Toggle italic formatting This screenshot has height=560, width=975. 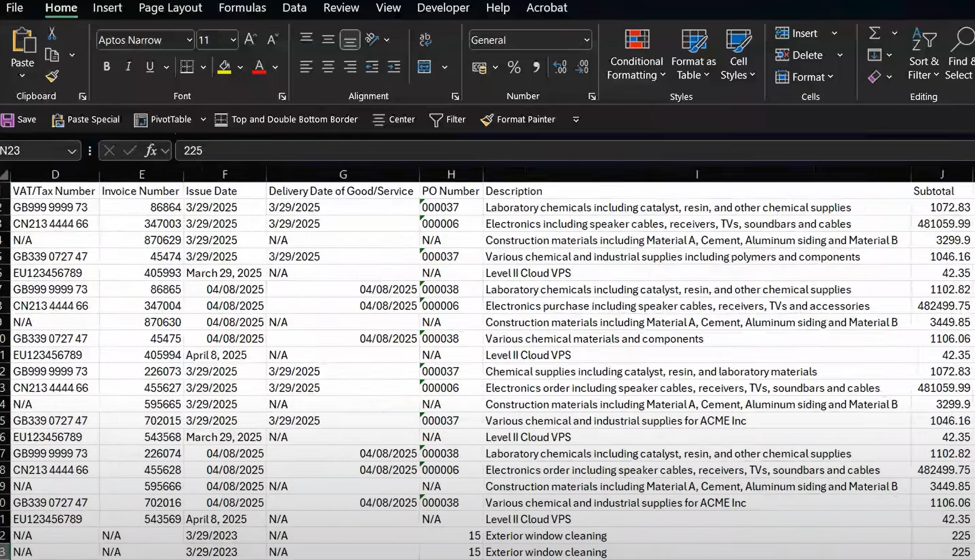coord(128,66)
